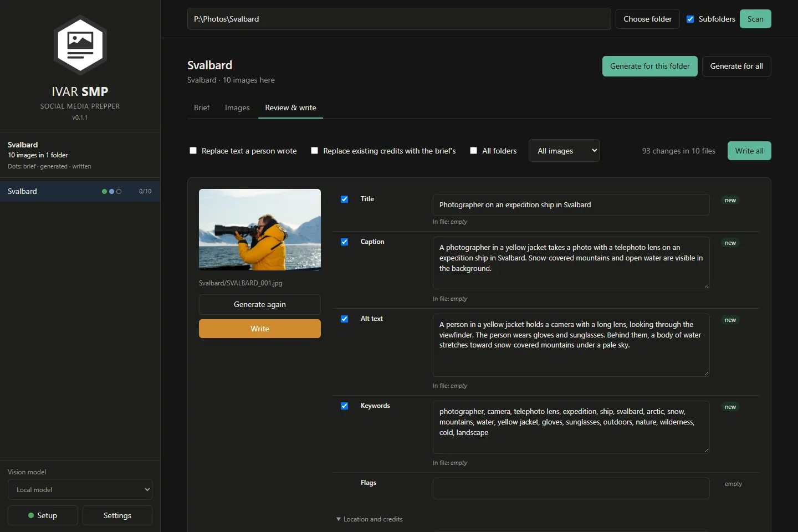Uncheck the Caption field checkbox
798x532 pixels.
(344, 242)
